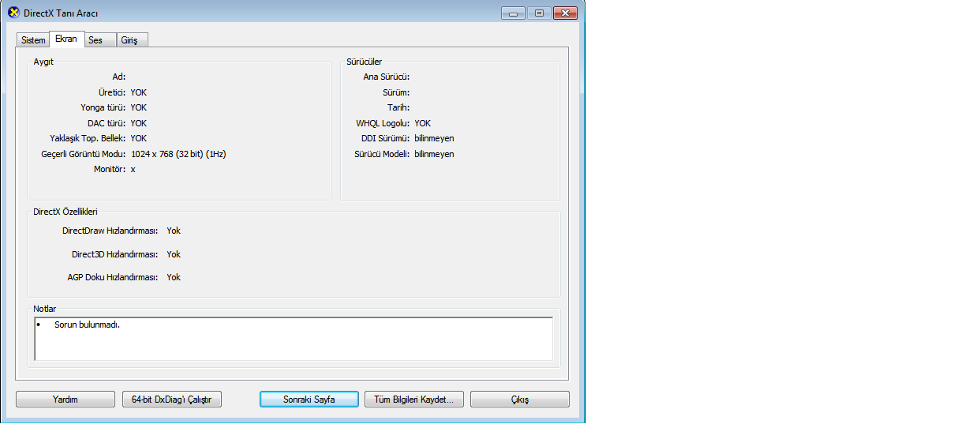Image resolution: width=980 pixels, height=439 pixels.
Task: Run 64-bit DxDiag'ı Çalıştır button
Action: [172, 400]
